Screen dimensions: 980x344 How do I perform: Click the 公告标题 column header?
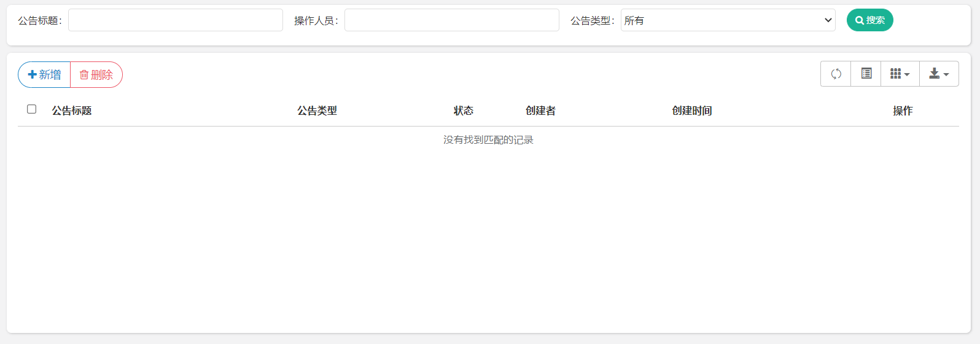tap(72, 111)
